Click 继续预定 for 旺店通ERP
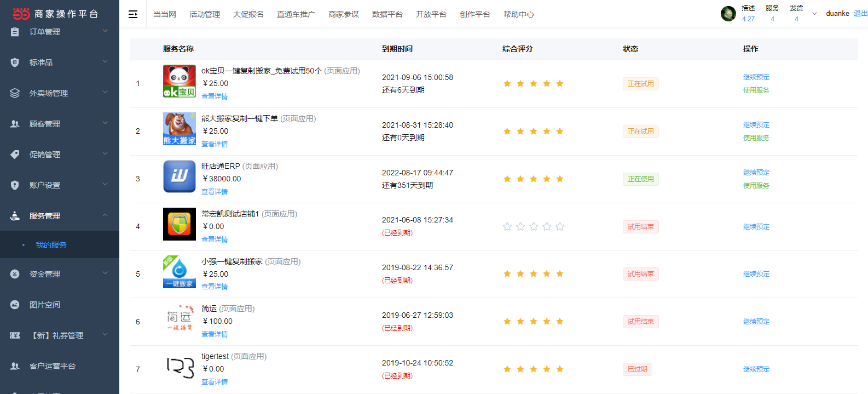 [x=756, y=173]
